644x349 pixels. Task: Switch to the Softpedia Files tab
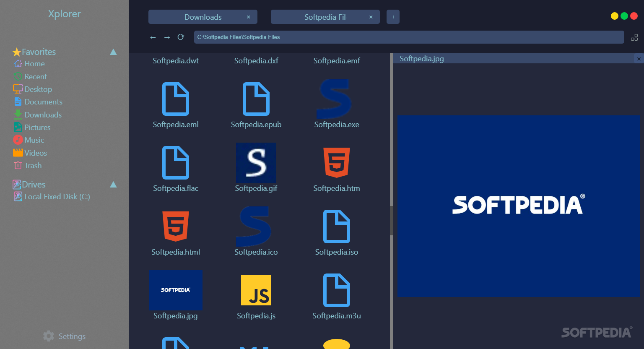pos(325,17)
